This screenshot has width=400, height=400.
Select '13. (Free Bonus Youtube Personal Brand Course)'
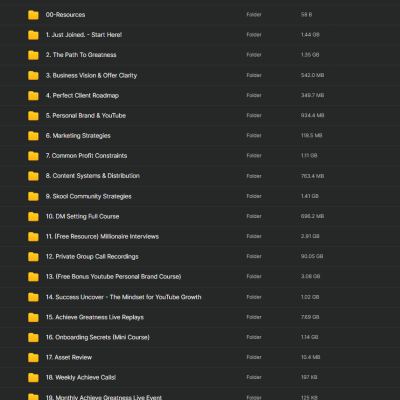tap(113, 276)
